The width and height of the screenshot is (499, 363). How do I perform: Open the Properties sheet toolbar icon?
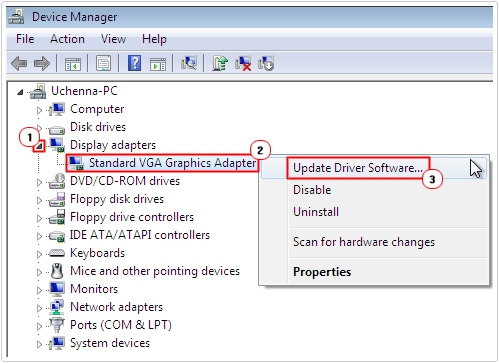coord(104,63)
